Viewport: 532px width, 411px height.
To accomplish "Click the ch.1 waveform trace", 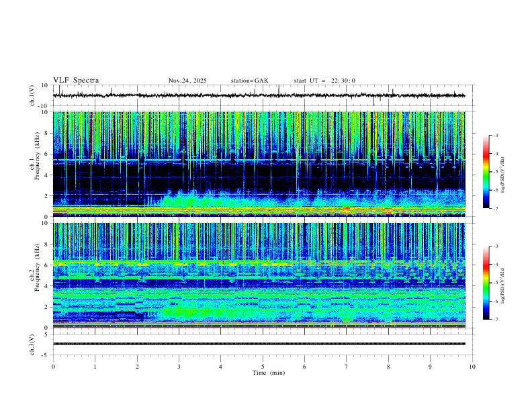I will pyautogui.click(x=259, y=95).
